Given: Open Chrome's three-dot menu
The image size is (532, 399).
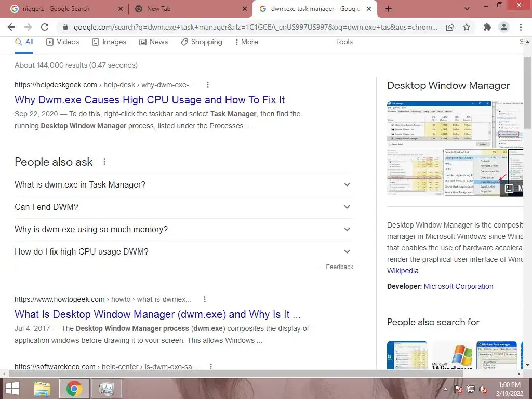Looking at the screenshot, I should pyautogui.click(x=521, y=27).
